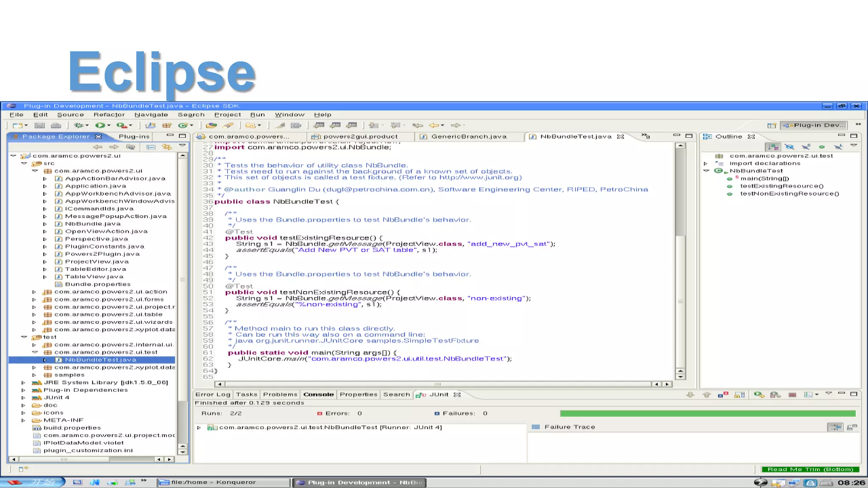
Task: Click the Plug-in Dev perspective button
Action: pyautogui.click(x=814, y=125)
